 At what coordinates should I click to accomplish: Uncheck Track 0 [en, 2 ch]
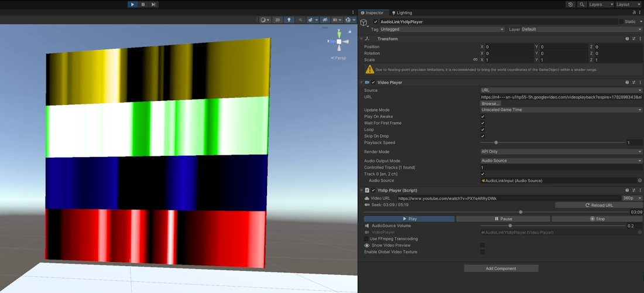pyautogui.click(x=482, y=174)
